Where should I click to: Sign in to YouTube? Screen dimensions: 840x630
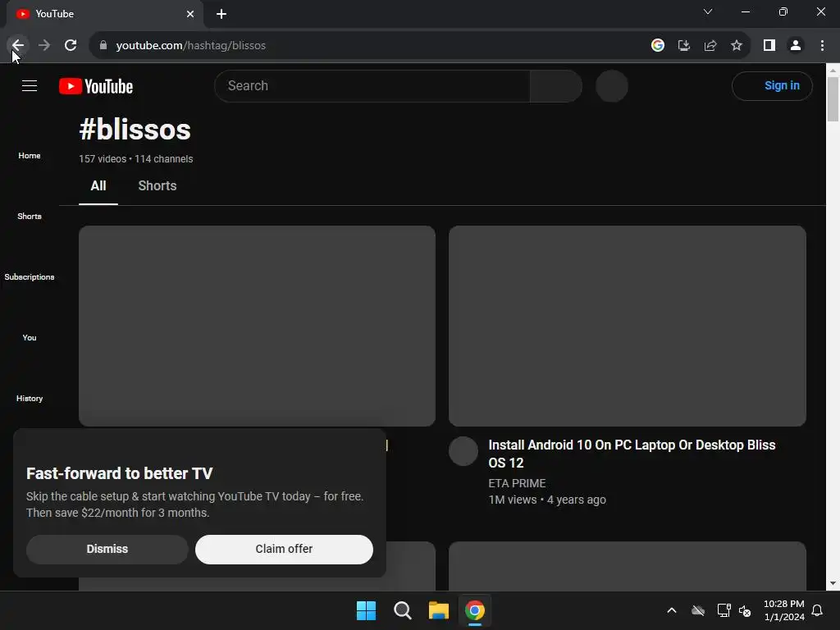point(772,85)
